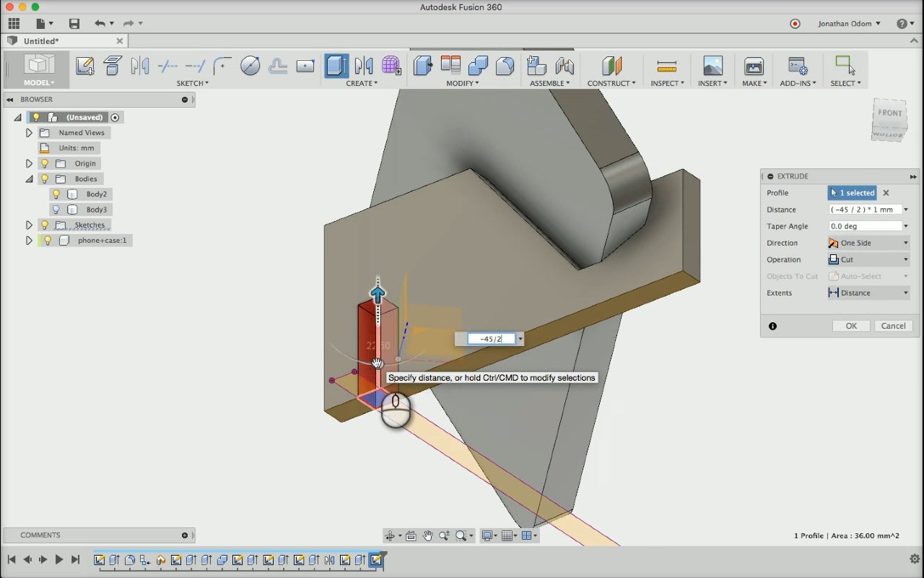Expand the Named Views tree node
This screenshot has height=578, width=924.
pos(29,133)
